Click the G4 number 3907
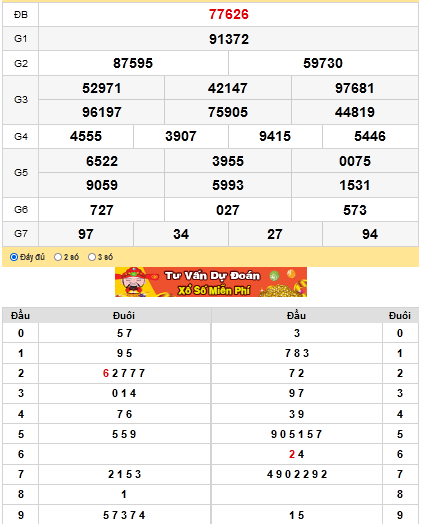421x524 pixels. 181,136
